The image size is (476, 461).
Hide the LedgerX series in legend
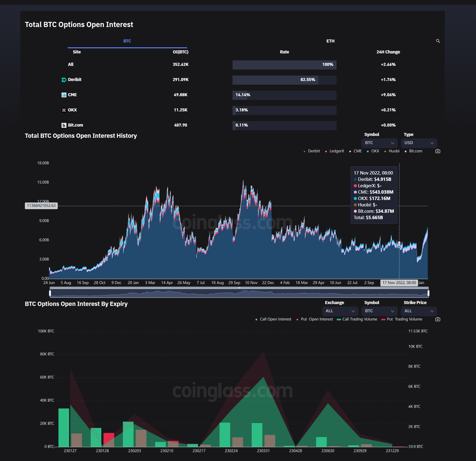point(334,151)
